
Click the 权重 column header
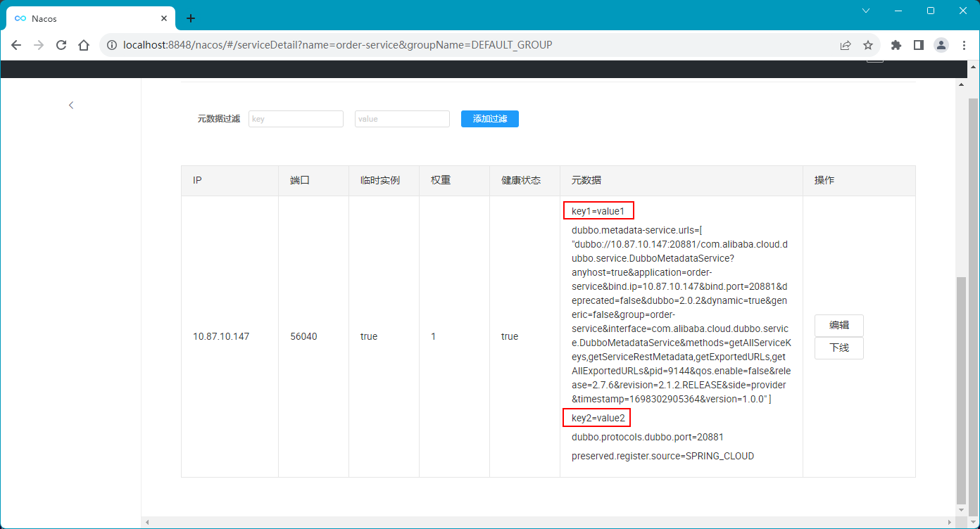[455, 181]
